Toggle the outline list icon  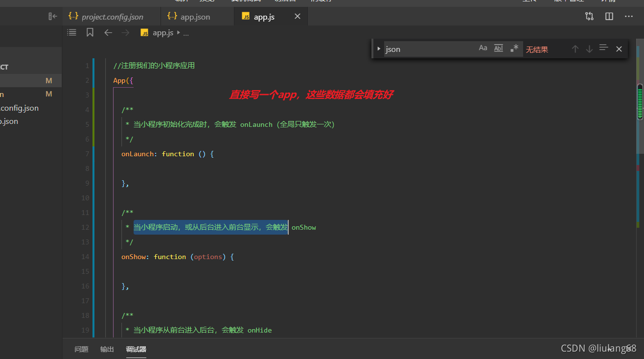click(x=72, y=32)
